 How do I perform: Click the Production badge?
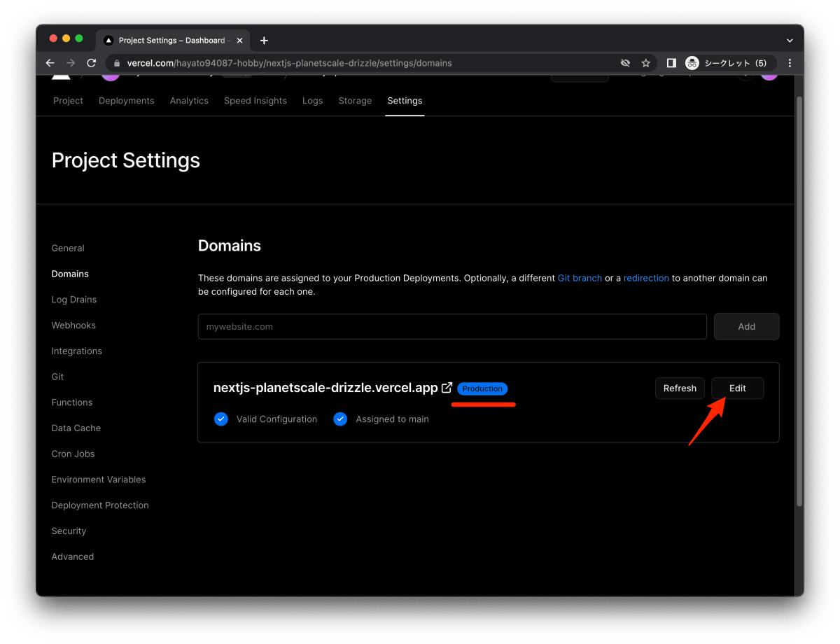(x=482, y=388)
